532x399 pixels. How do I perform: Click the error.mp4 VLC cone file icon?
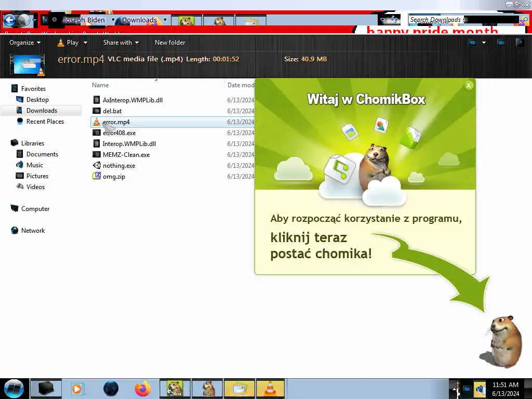pyautogui.click(x=97, y=122)
